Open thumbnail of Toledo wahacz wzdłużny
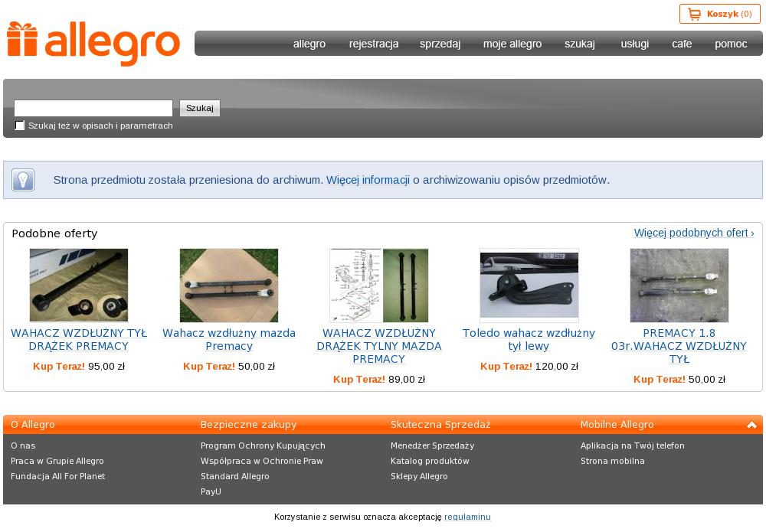 [529, 286]
